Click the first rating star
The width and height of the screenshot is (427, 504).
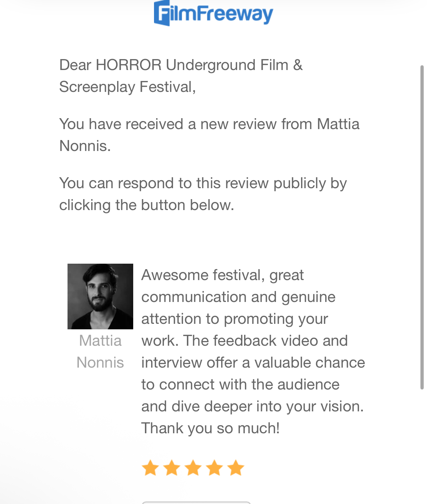pos(150,468)
